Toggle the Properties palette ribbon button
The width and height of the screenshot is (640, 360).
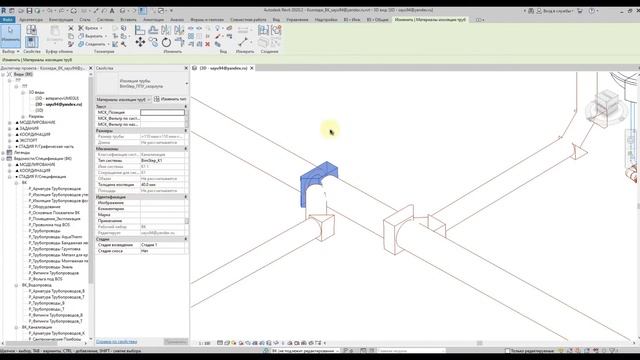pos(31,42)
